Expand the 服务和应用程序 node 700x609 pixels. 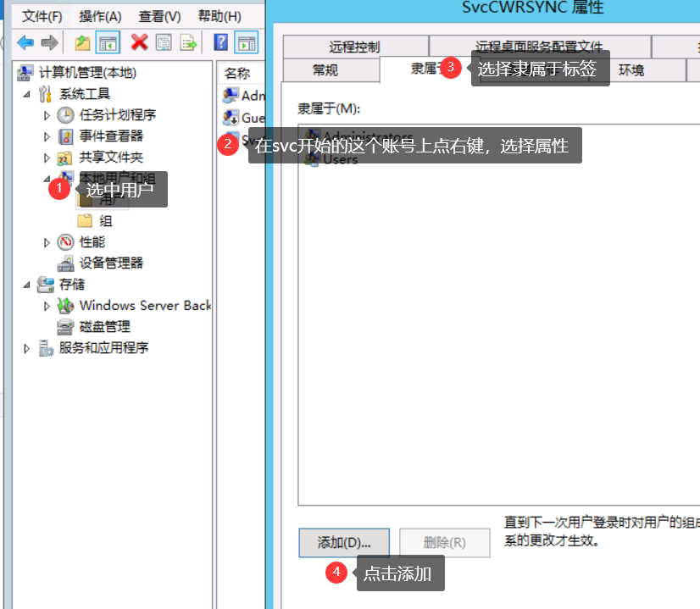coord(26,348)
